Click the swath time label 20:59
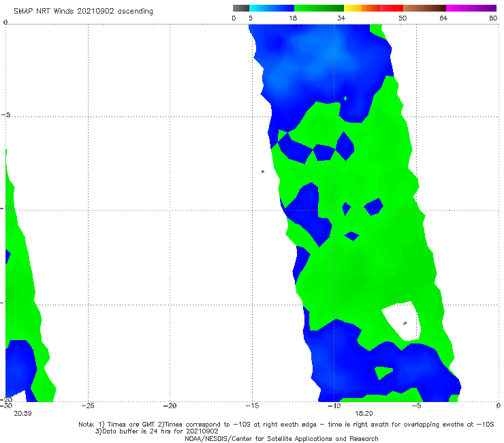The width and height of the screenshot is (504, 443). click(x=22, y=414)
